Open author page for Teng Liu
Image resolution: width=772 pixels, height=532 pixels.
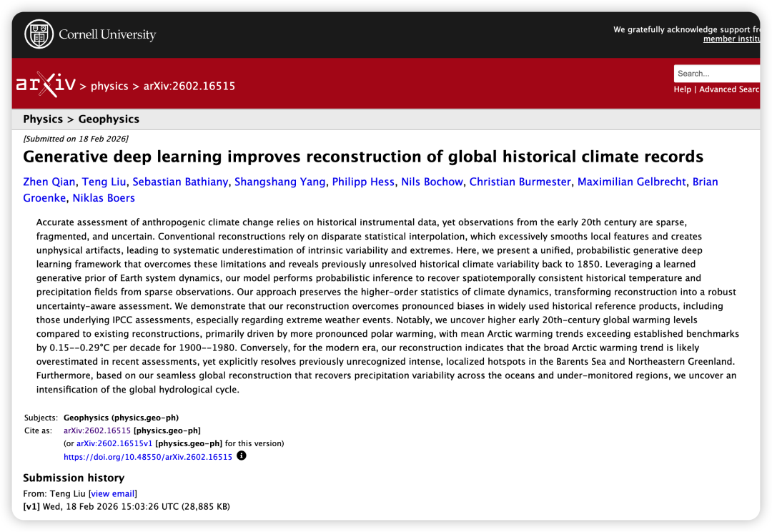[x=102, y=182]
